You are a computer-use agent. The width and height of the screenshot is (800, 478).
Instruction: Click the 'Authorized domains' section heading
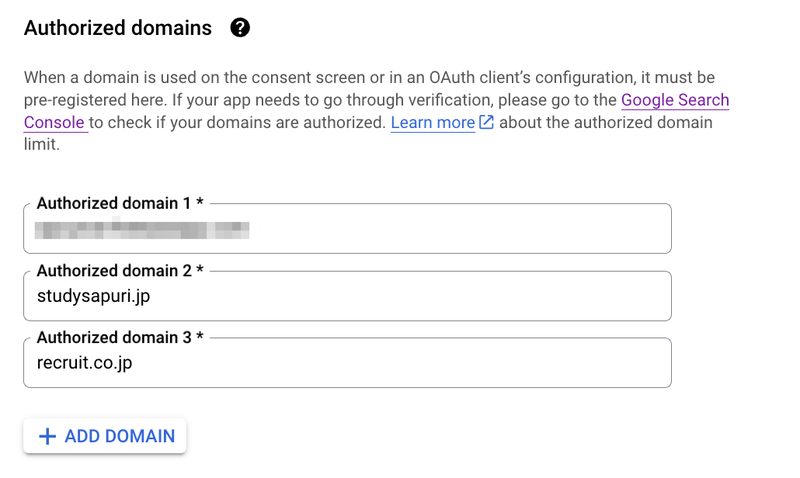coord(118,28)
